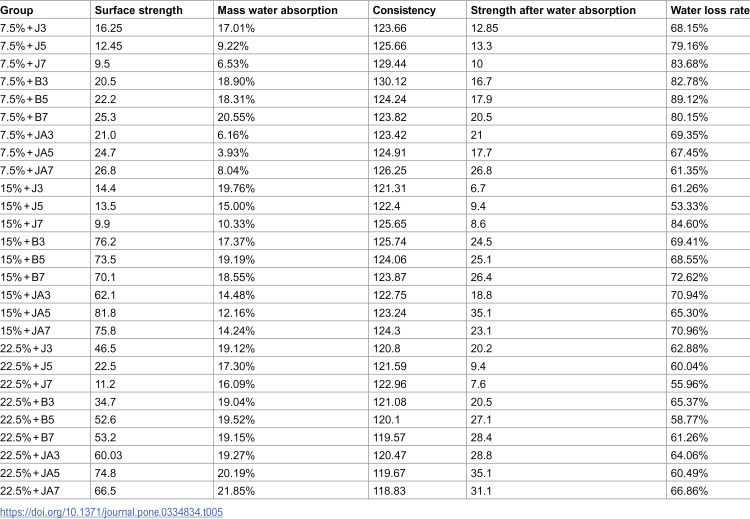750x519 pixels.
Task: Click consistency value 130.12
Action: click(390, 81)
